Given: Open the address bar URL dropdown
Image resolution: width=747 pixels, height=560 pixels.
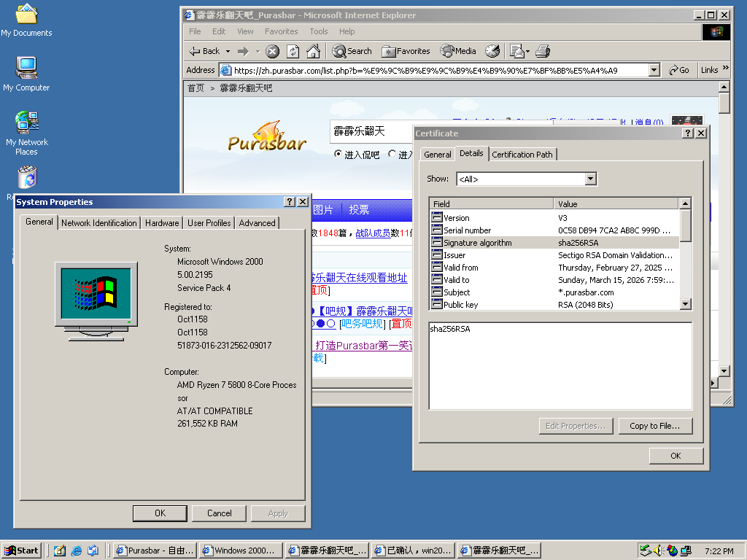Looking at the screenshot, I should (654, 70).
